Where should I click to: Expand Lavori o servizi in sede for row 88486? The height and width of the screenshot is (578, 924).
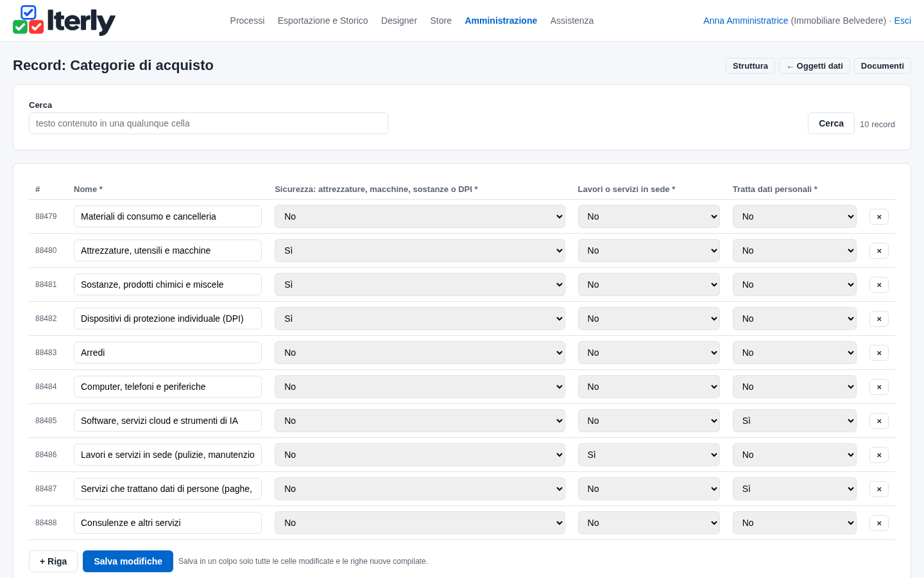coord(649,455)
